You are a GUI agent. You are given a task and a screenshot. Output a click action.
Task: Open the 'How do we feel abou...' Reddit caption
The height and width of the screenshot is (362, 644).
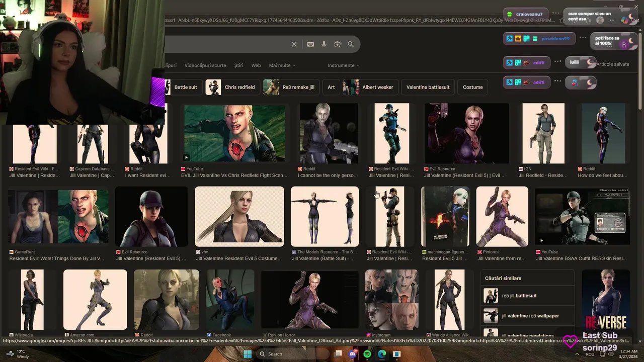[x=603, y=175]
